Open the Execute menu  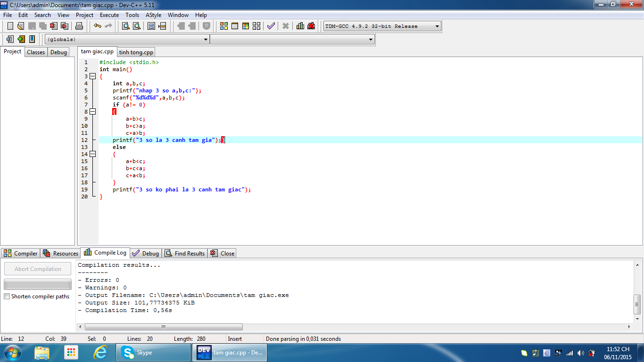109,15
